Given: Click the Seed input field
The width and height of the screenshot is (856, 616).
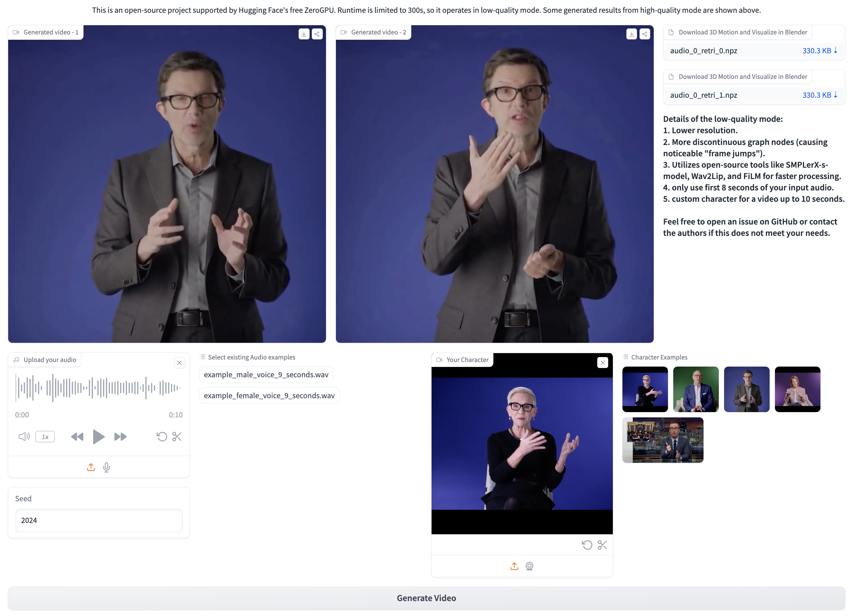Looking at the screenshot, I should [98, 520].
